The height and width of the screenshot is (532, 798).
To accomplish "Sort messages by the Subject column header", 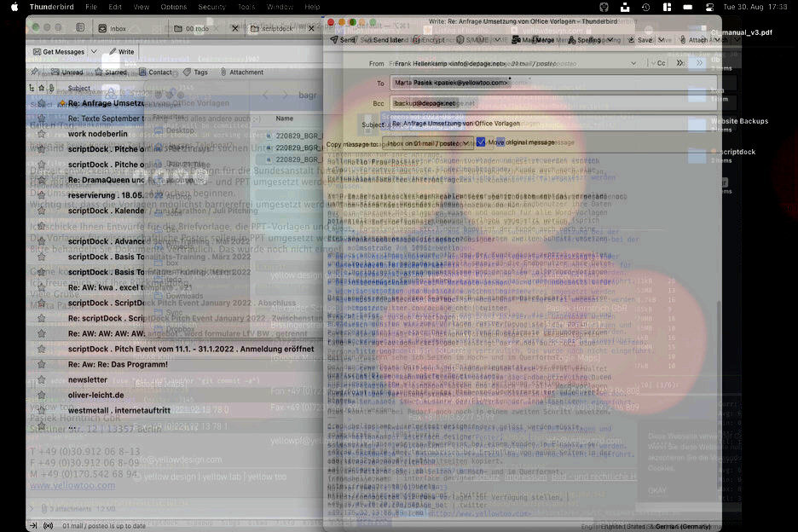I will tap(79, 88).
